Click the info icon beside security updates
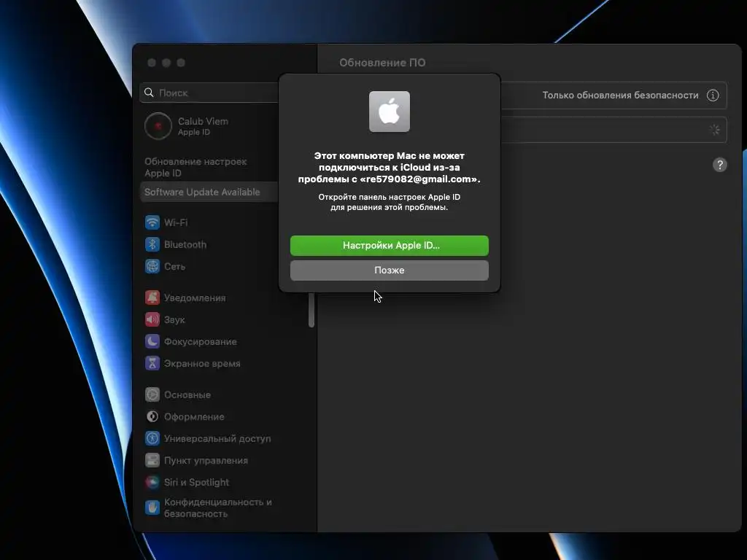 pyautogui.click(x=713, y=96)
